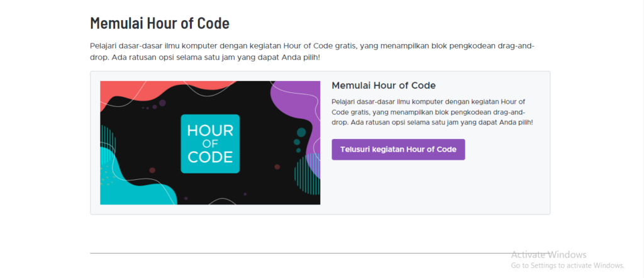Click the vertical teal stripes at banner left
This screenshot has height=278, width=644.
[x=108, y=142]
